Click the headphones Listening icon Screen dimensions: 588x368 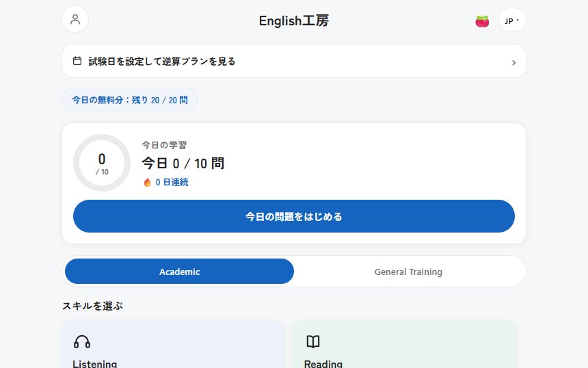click(82, 342)
